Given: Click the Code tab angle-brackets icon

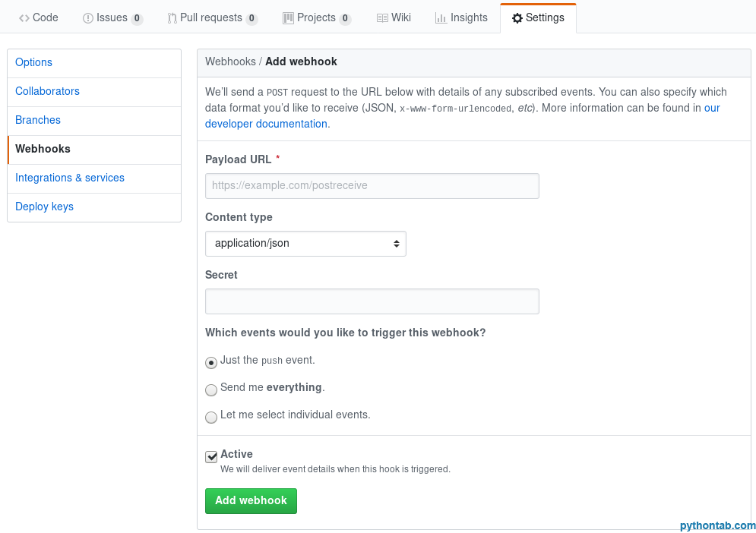Looking at the screenshot, I should pyautogui.click(x=24, y=18).
